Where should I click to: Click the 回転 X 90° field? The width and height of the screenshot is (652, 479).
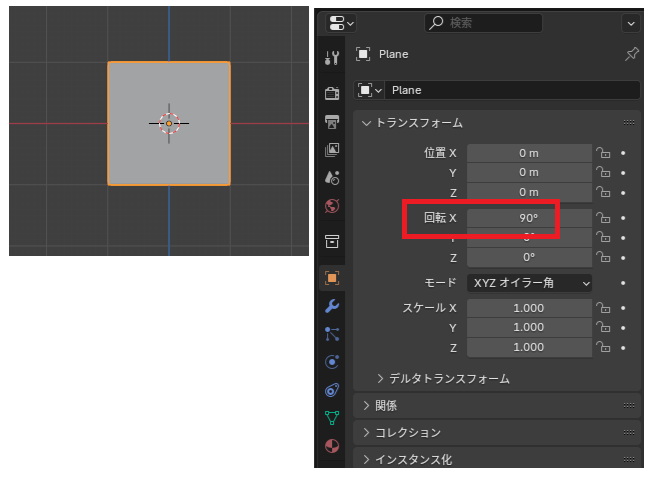coord(529,218)
